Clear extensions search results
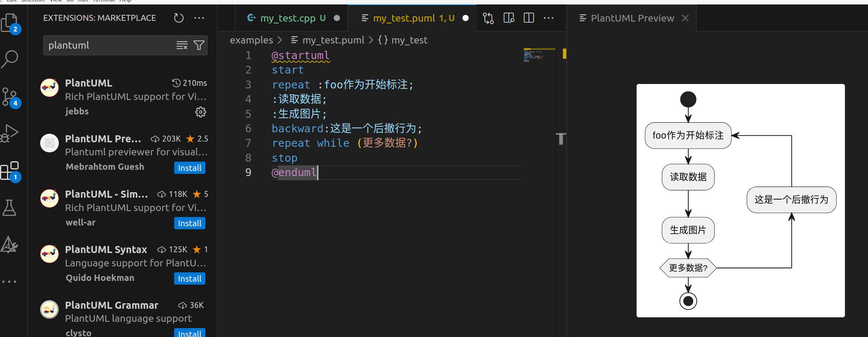This screenshot has width=868, height=337. (182, 45)
